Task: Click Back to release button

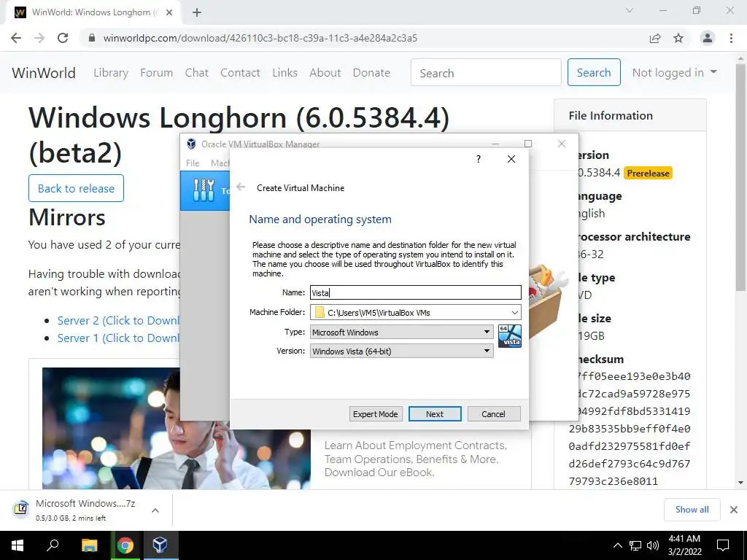Action: (x=76, y=188)
